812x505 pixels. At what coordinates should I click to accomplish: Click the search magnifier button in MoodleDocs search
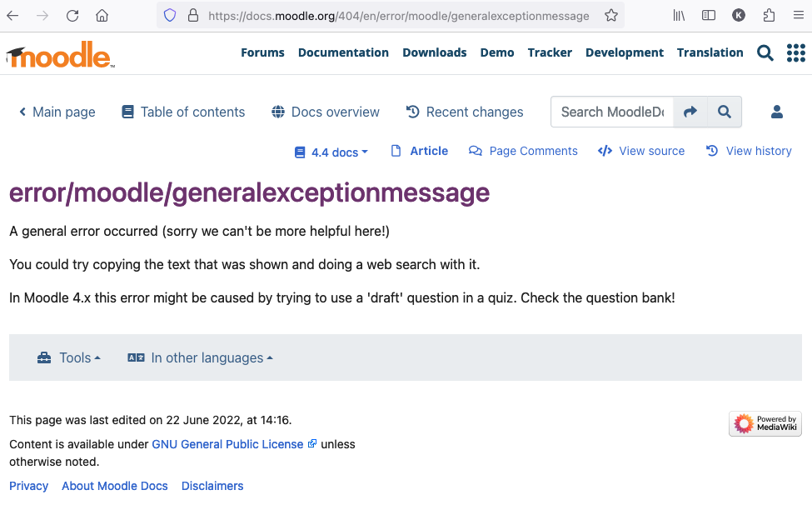(x=725, y=112)
